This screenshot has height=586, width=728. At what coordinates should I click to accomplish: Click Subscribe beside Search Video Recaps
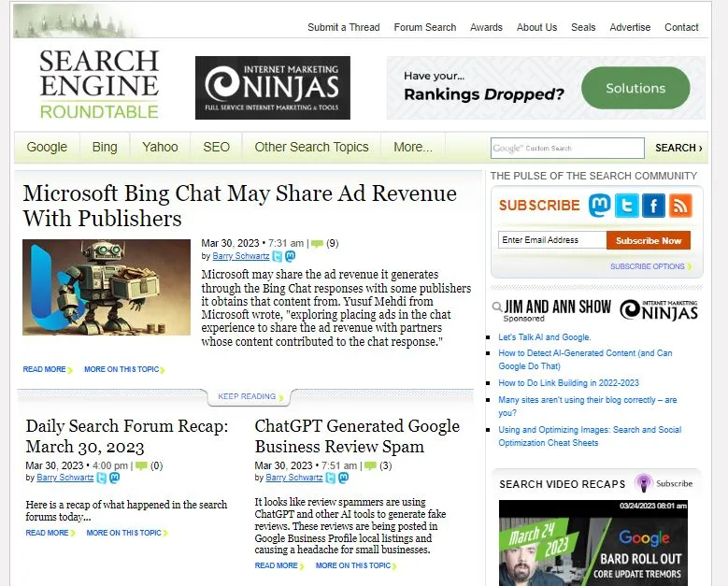[674, 483]
